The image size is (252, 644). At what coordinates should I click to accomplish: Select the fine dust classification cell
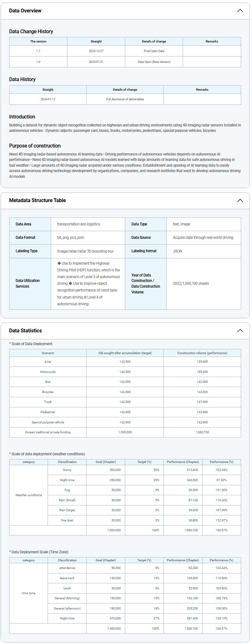67,520
